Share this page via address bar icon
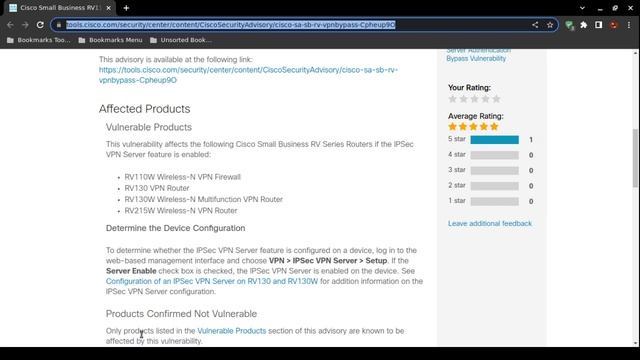The height and width of the screenshot is (360, 640). click(535, 25)
